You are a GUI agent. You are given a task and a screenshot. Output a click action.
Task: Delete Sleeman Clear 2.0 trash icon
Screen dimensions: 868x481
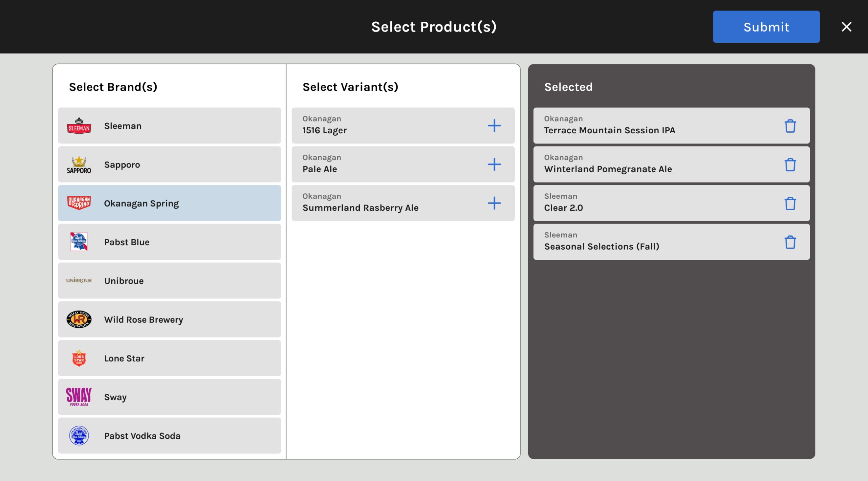click(790, 203)
